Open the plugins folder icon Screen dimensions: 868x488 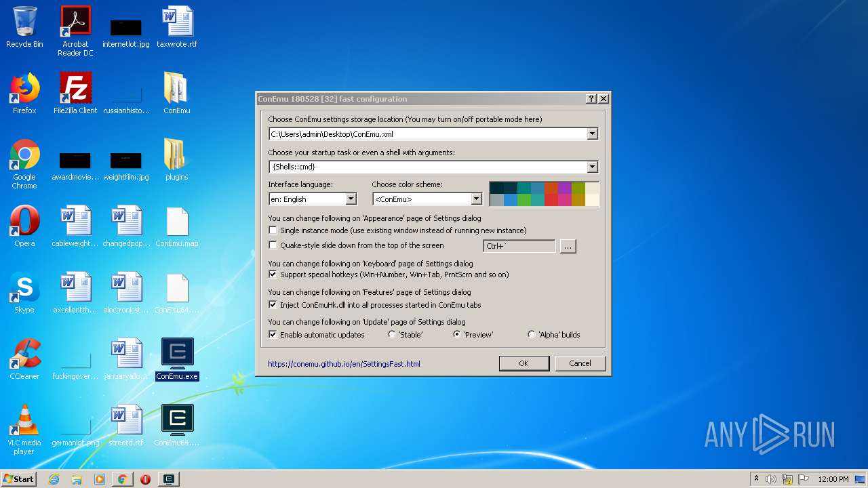pos(176,160)
